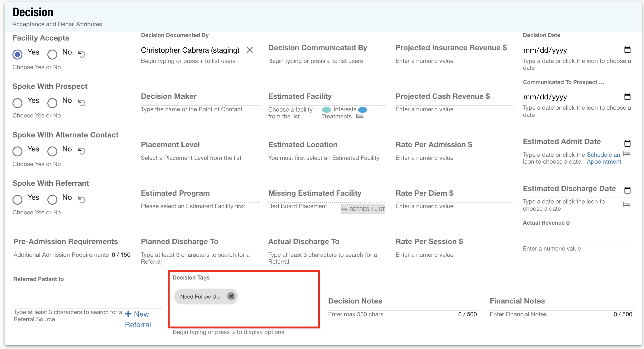Image resolution: width=644 pixels, height=349 pixels.
Task: Click the Refresh List button
Action: tap(363, 209)
